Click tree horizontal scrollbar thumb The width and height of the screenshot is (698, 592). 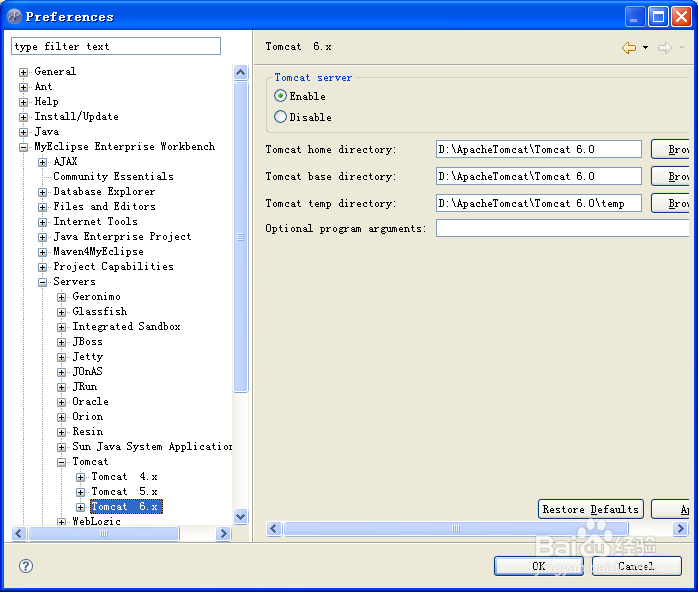pyautogui.click(x=104, y=533)
